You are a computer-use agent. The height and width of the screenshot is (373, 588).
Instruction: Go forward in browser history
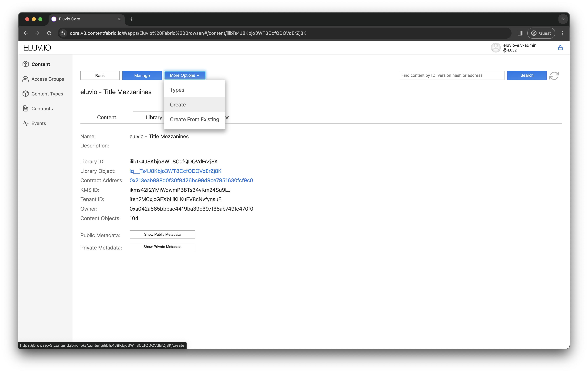click(37, 33)
